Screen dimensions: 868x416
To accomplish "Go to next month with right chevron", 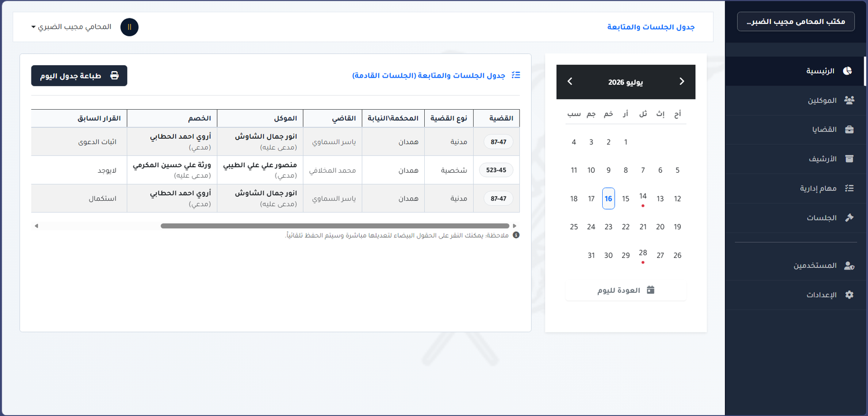I will pyautogui.click(x=682, y=81).
